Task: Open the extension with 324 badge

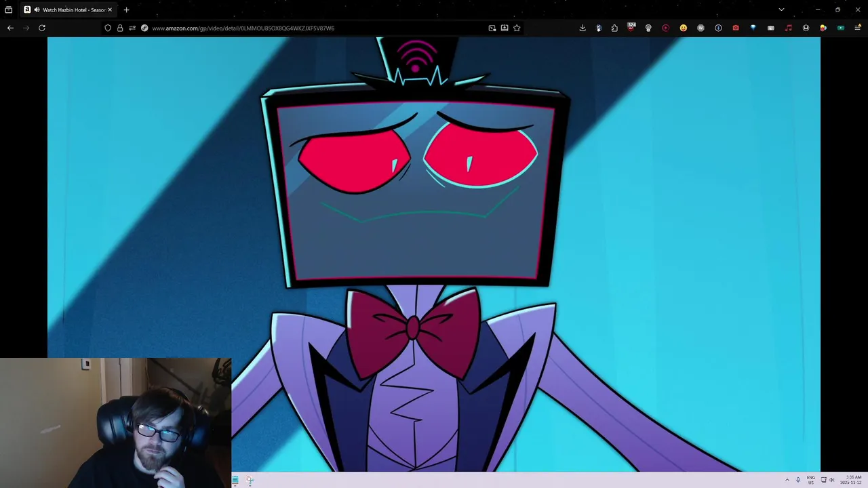Action: [x=631, y=28]
